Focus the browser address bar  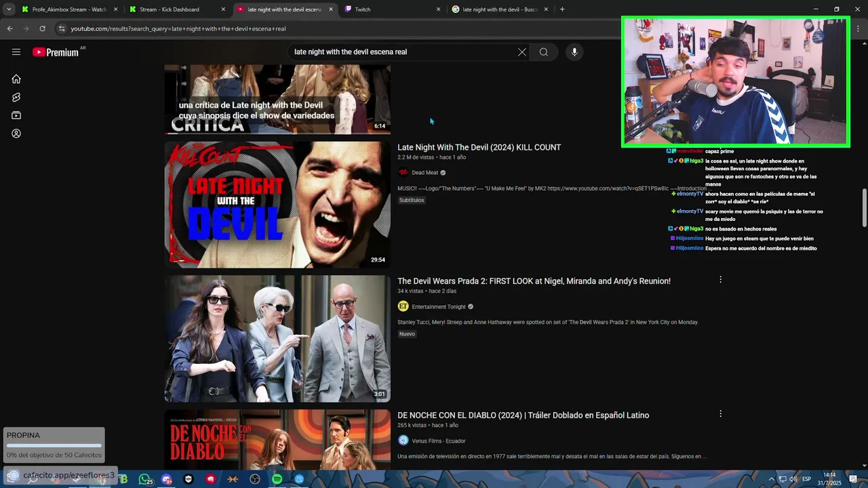tap(339, 28)
